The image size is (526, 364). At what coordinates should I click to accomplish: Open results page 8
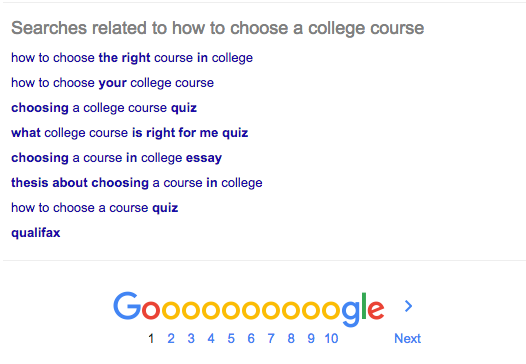(x=291, y=339)
